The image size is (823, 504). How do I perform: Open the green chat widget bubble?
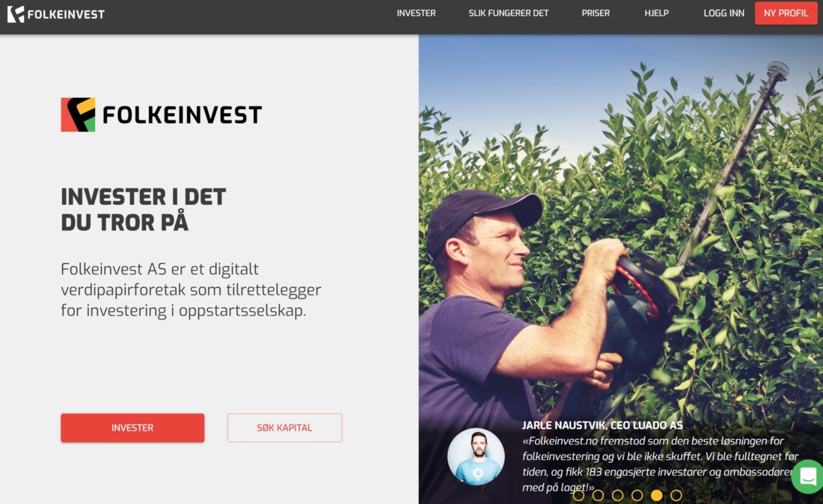coord(807,477)
